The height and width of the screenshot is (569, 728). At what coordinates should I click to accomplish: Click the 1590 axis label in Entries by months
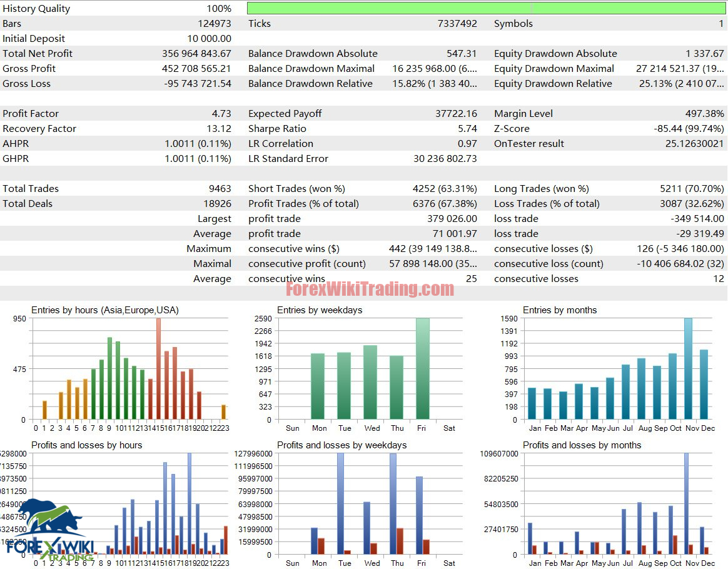(x=509, y=318)
